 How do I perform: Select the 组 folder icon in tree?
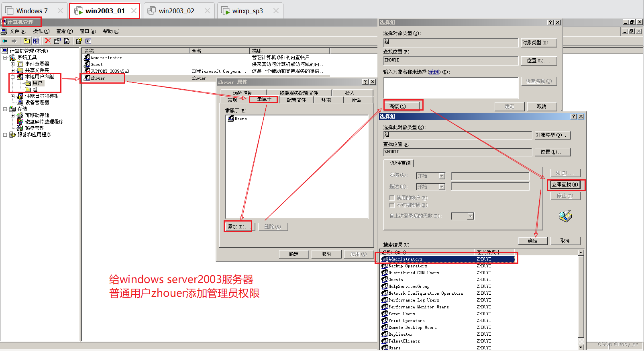tap(28, 90)
